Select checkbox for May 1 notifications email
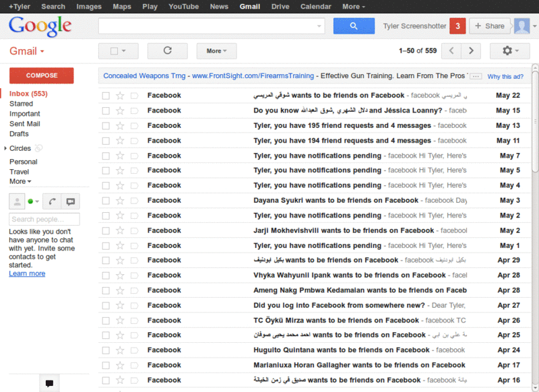 (x=106, y=246)
